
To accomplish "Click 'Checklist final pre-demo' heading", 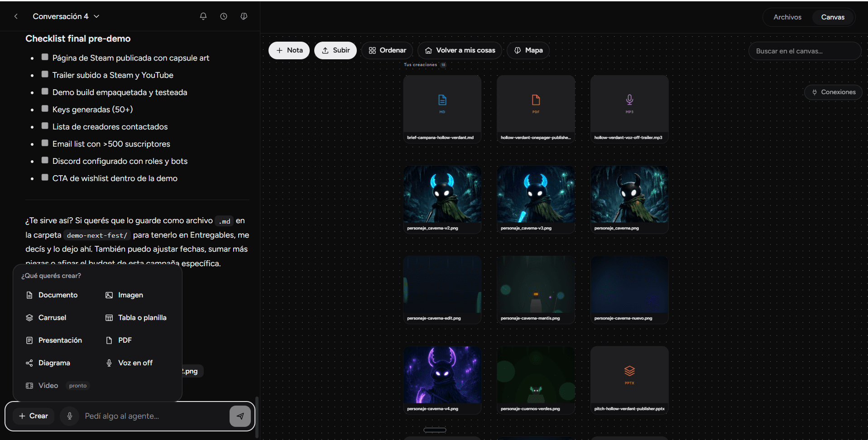I will (78, 38).
